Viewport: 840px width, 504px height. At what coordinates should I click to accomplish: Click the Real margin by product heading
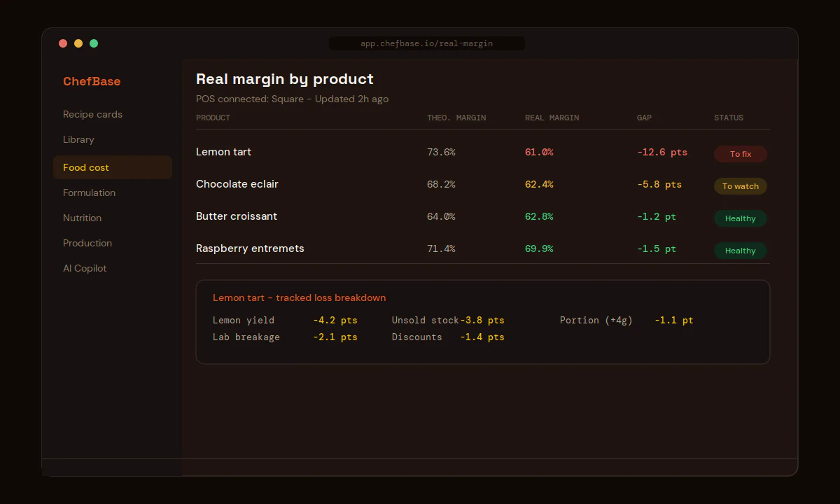click(285, 79)
